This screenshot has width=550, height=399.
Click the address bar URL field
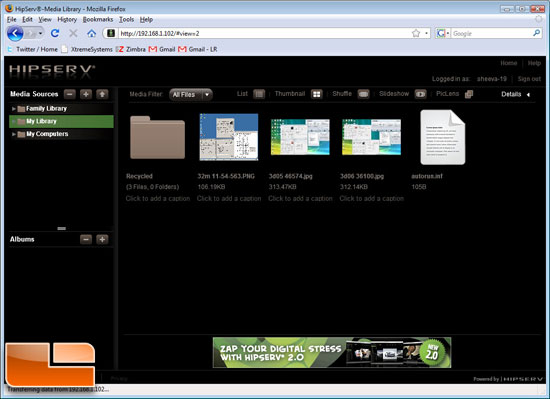pos(265,33)
